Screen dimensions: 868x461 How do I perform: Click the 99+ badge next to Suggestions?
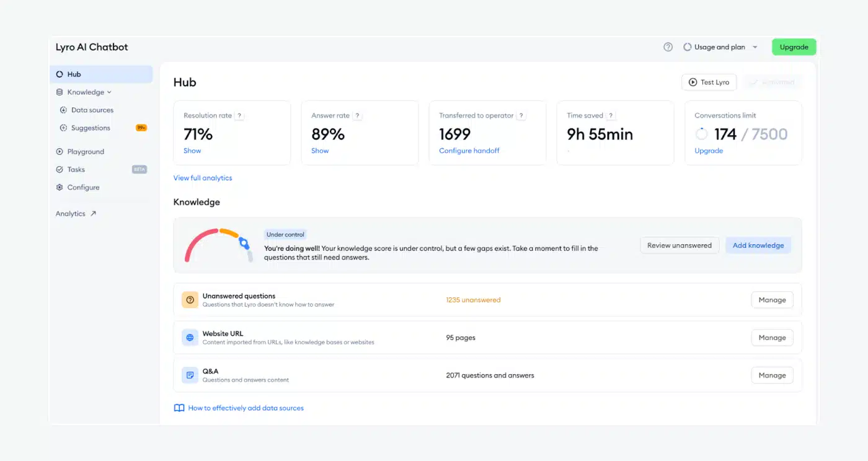pyautogui.click(x=141, y=128)
